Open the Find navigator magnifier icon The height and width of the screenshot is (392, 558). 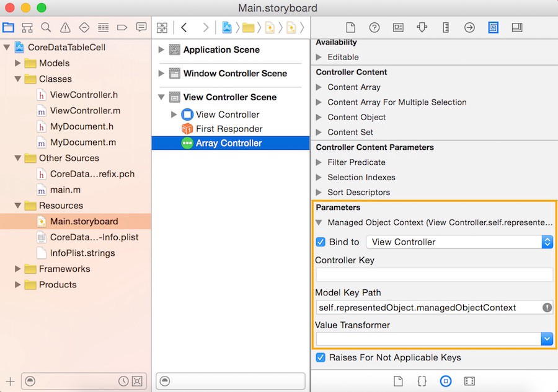[x=46, y=27]
